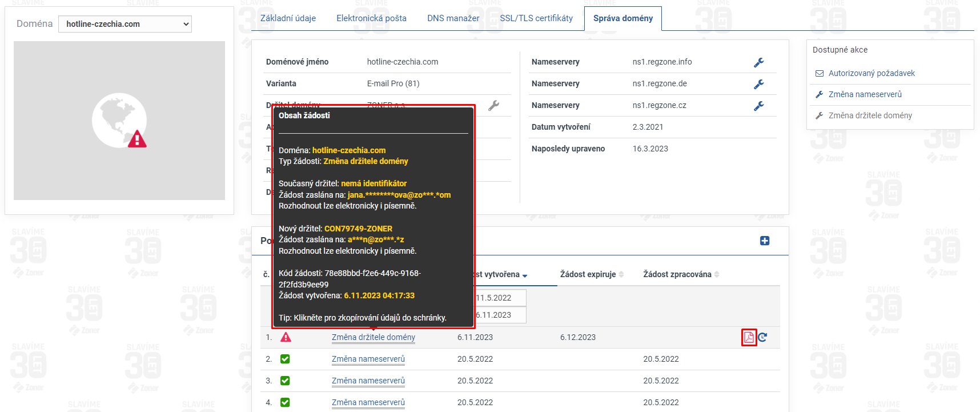This screenshot has height=412, width=980.
Task: Switch to the Základní údaje tab
Action: click(288, 18)
